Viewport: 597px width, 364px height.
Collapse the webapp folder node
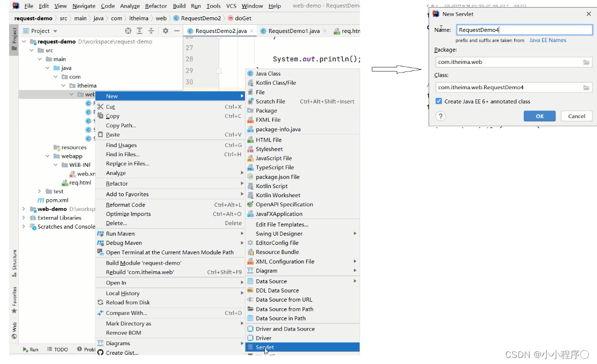pyautogui.click(x=47, y=156)
